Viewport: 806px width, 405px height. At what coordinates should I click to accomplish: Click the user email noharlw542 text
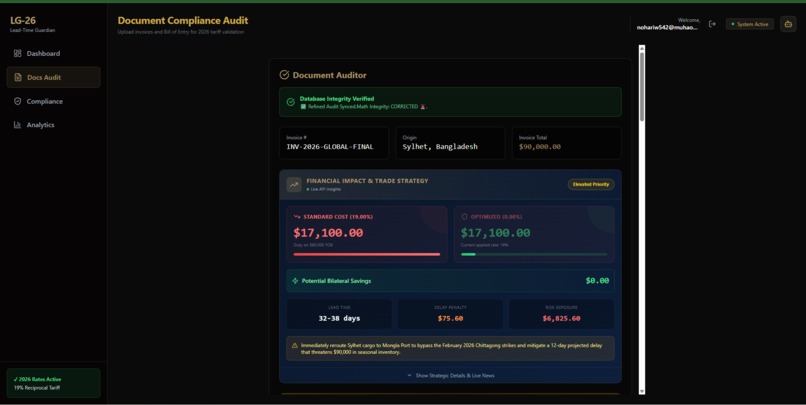coord(667,28)
